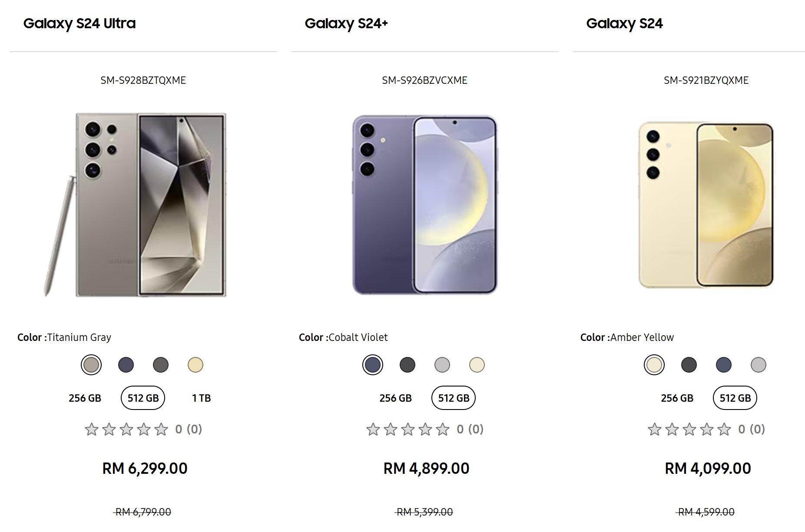Select 256 GB storage for Galaxy S24 Ultra
The image size is (805, 532).
point(85,397)
